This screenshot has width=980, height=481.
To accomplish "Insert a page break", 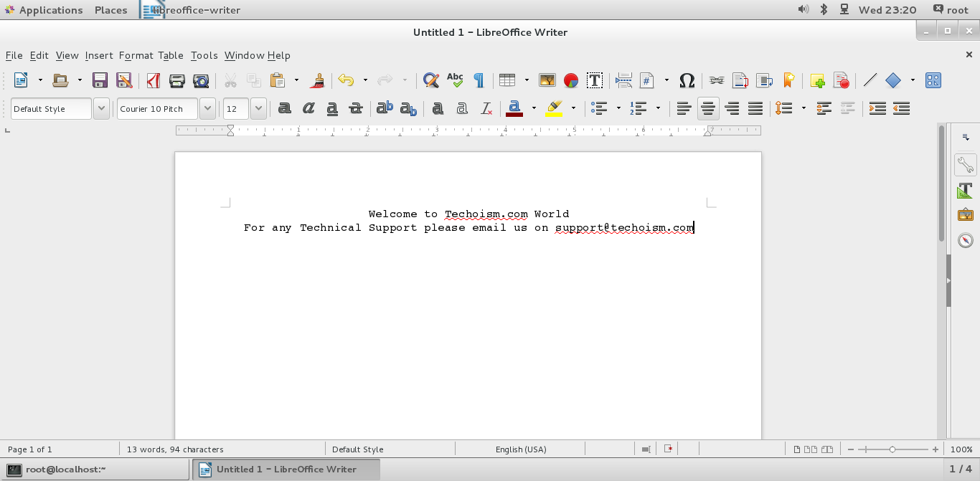I will (x=623, y=80).
